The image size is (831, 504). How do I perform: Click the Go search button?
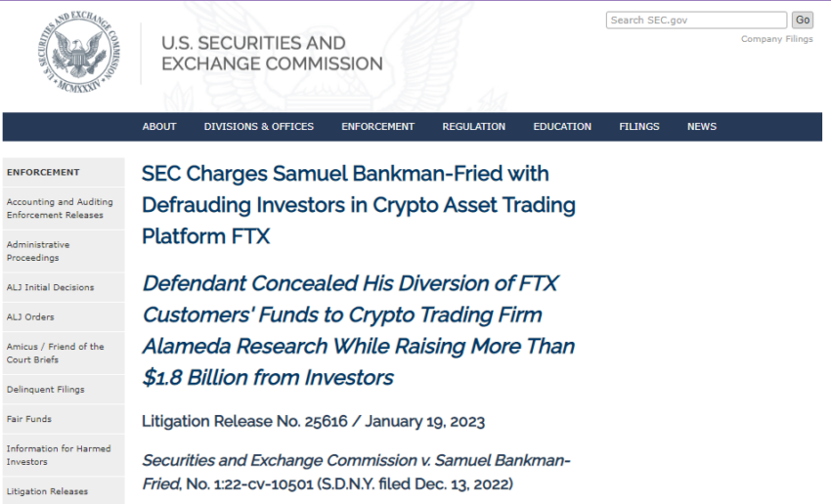tap(803, 21)
